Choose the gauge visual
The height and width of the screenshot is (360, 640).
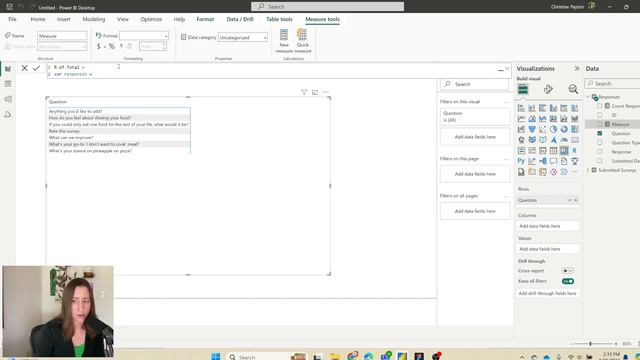tap(564, 140)
